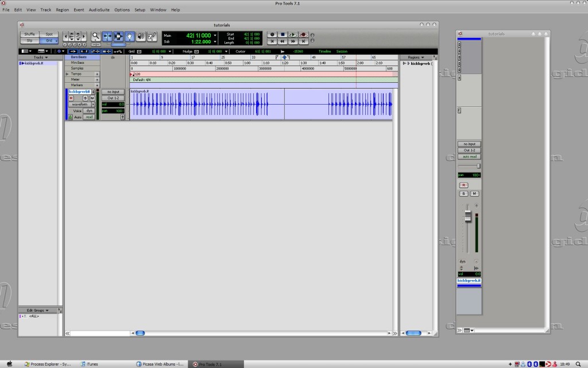Expand the Tempo ruler disclosure triangle
The width and height of the screenshot is (588, 368).
point(67,74)
